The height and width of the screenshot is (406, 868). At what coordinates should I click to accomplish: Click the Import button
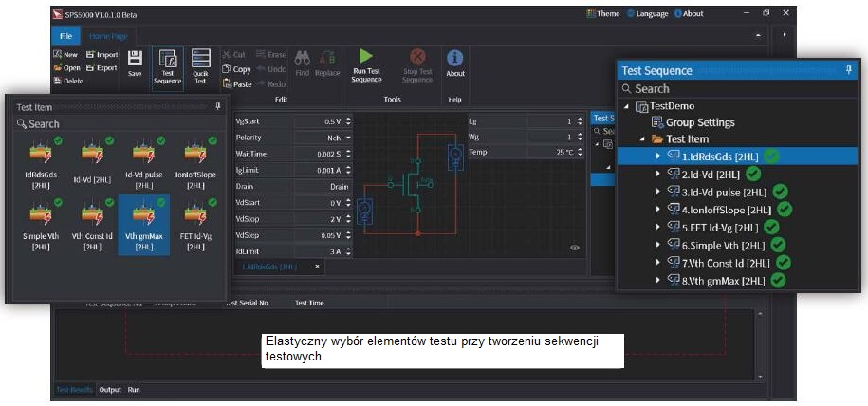(x=102, y=55)
